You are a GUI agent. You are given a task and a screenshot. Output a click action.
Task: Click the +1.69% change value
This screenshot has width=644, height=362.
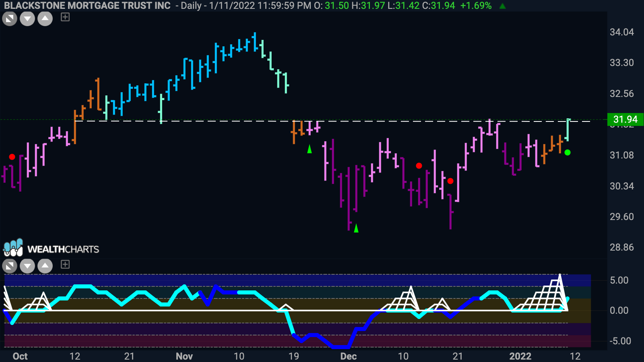coord(476,6)
